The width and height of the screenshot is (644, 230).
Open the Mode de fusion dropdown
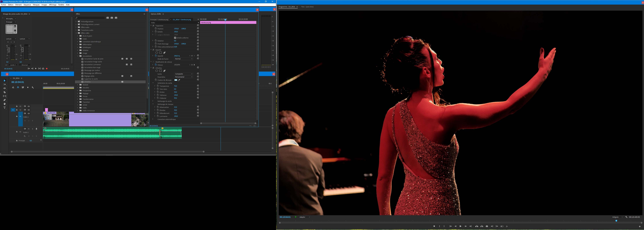click(x=184, y=59)
